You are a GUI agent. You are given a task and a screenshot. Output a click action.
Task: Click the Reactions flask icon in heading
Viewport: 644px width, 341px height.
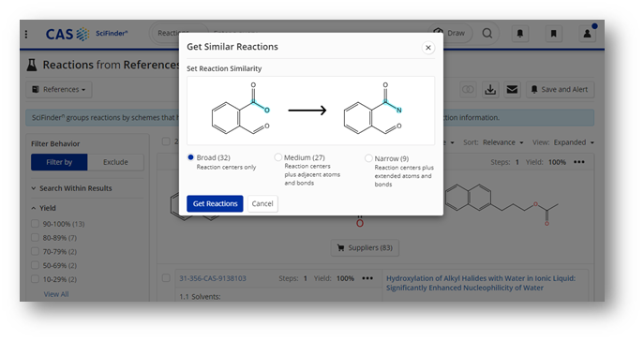[32, 65]
